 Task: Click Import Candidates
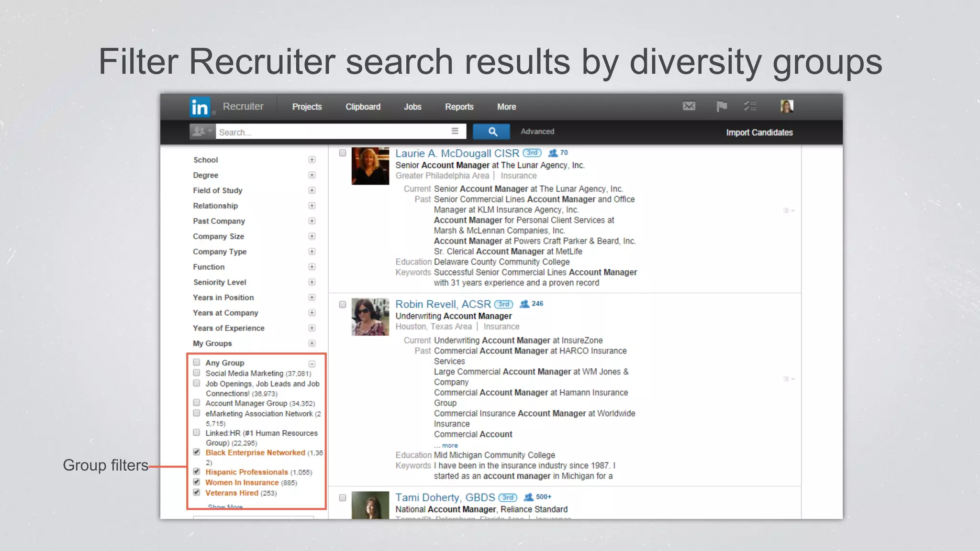click(x=759, y=132)
